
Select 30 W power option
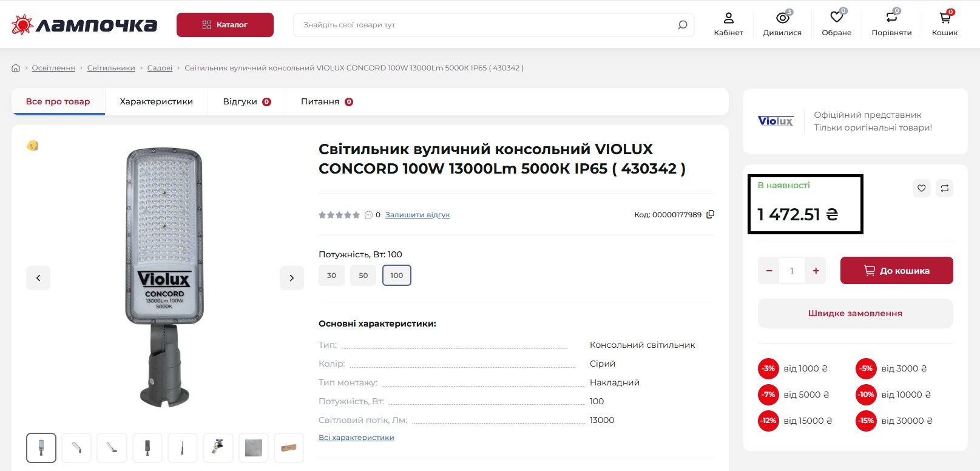[x=331, y=276]
